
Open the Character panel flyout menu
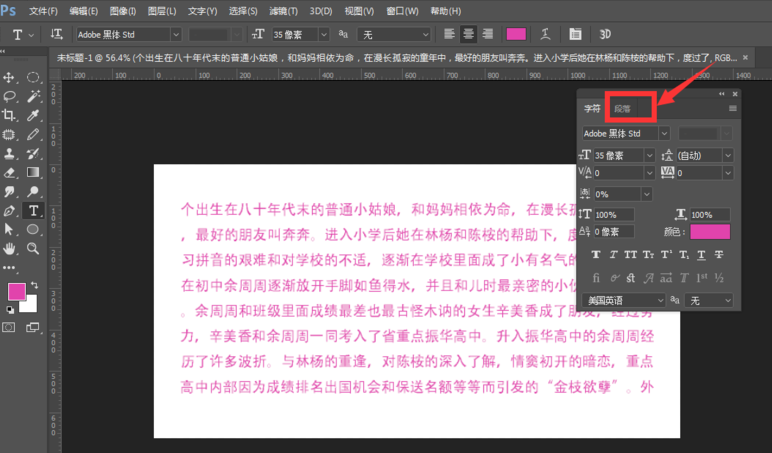pyautogui.click(x=732, y=108)
